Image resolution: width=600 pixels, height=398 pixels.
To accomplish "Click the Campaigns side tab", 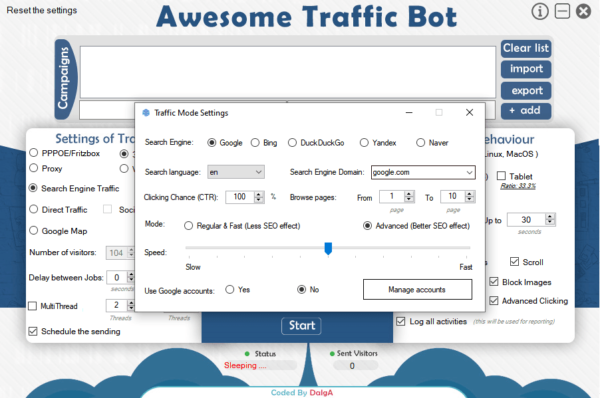I will tap(65, 78).
